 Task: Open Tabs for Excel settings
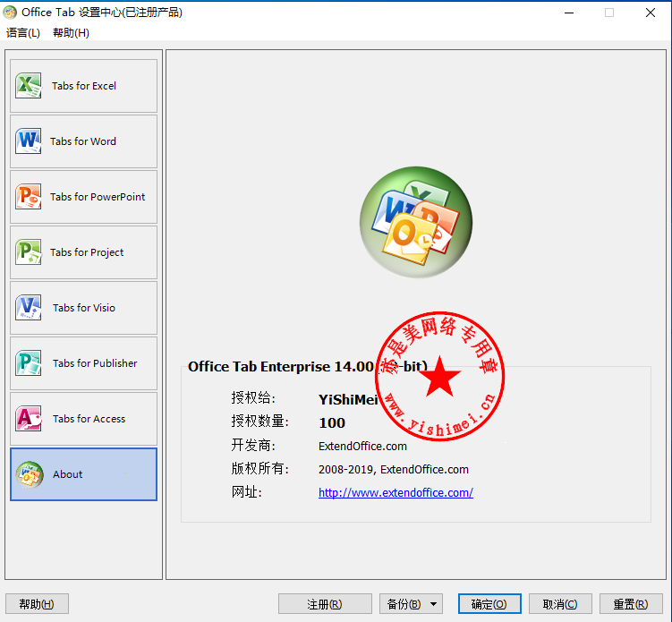(x=83, y=86)
